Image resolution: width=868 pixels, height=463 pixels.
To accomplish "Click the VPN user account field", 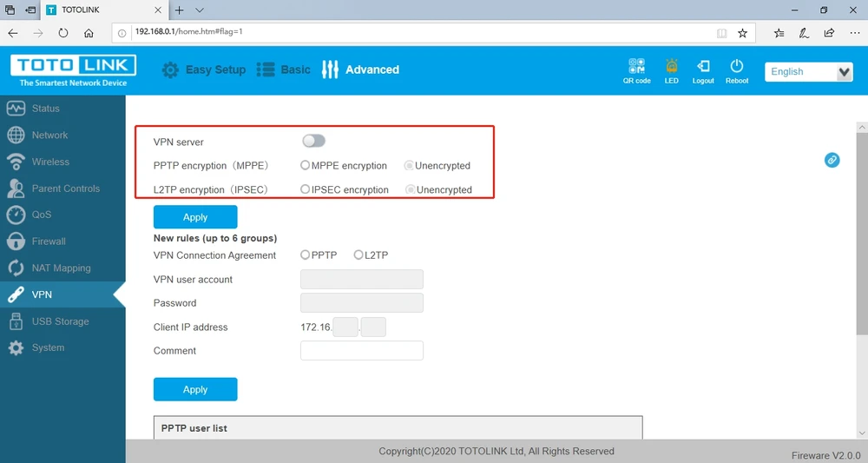I will tap(361, 280).
